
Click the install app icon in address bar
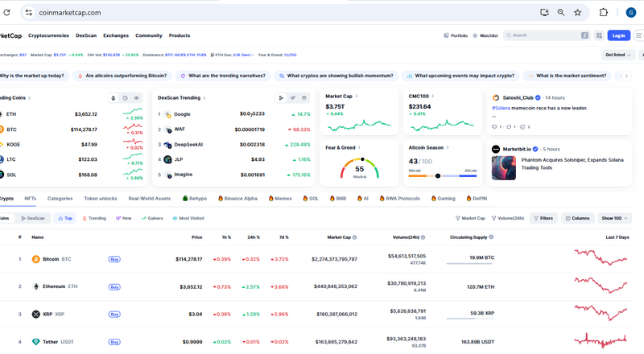click(x=544, y=12)
